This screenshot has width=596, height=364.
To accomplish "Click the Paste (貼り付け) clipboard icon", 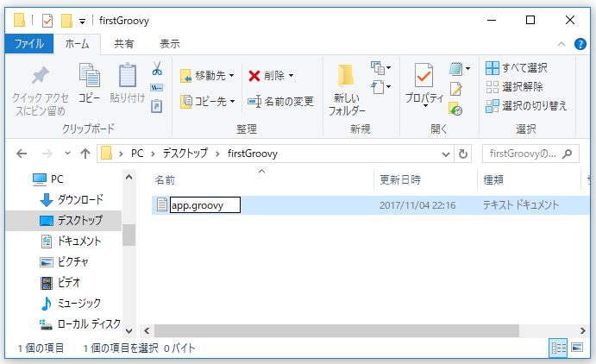I will pyautogui.click(x=128, y=75).
